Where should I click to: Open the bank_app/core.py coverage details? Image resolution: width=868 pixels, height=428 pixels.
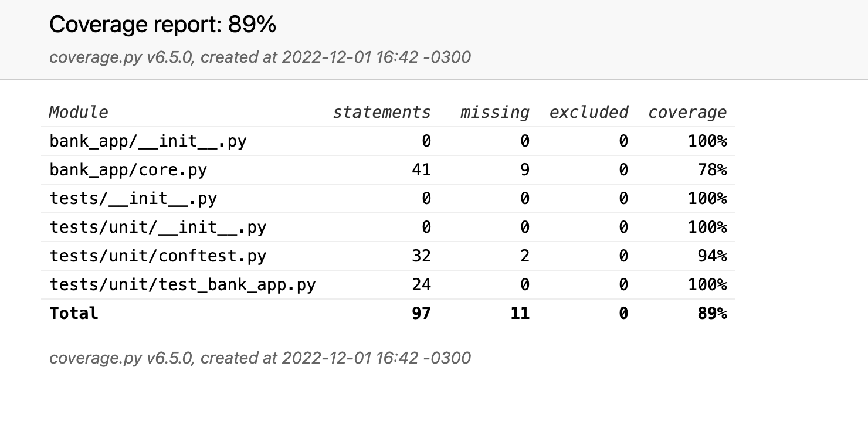[x=128, y=170]
